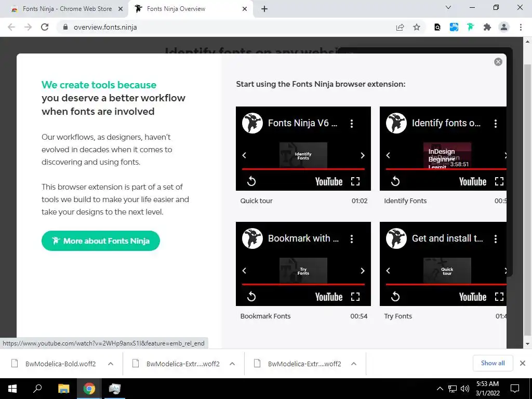Viewport: 532px width, 399px height.
Task: Seek on Quick tour video progress bar
Action: [x=303, y=169]
